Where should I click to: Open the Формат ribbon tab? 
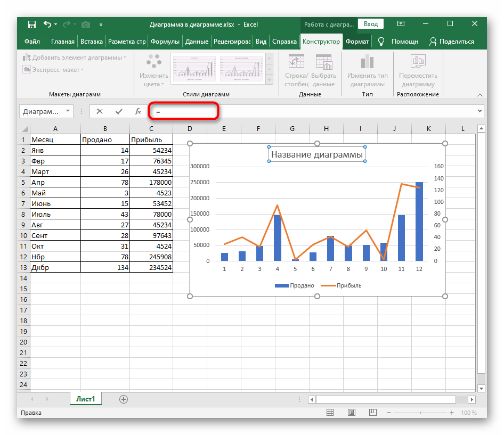pyautogui.click(x=356, y=42)
